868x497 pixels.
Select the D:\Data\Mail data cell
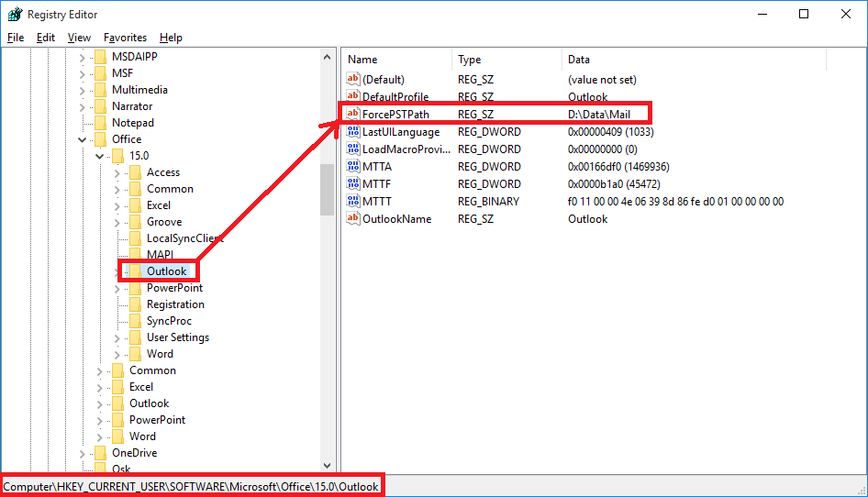tap(599, 114)
